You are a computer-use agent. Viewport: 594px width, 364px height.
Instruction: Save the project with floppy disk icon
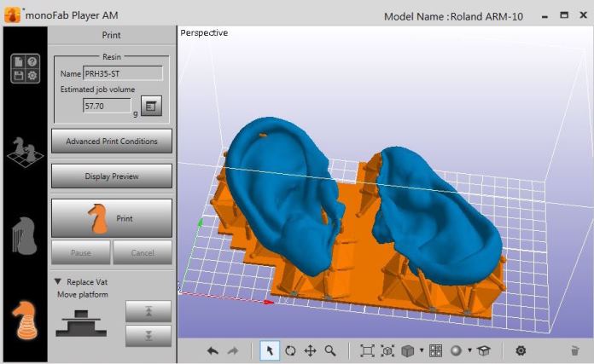[x=19, y=75]
